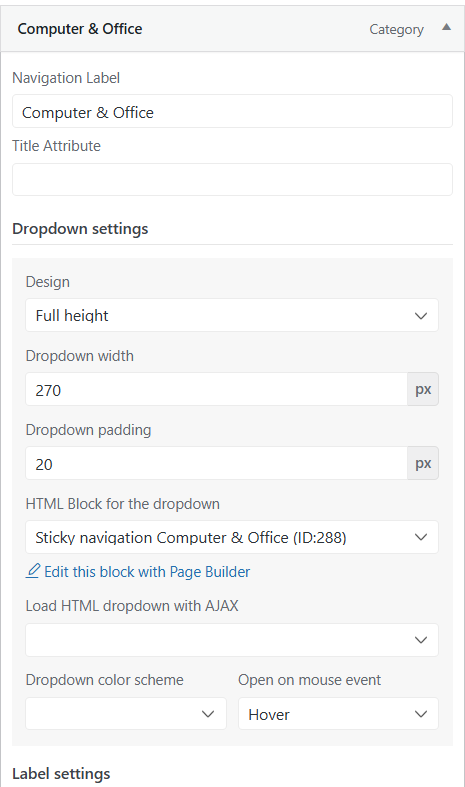
Task: Click the Computer & Office header title
Action: click(x=80, y=29)
